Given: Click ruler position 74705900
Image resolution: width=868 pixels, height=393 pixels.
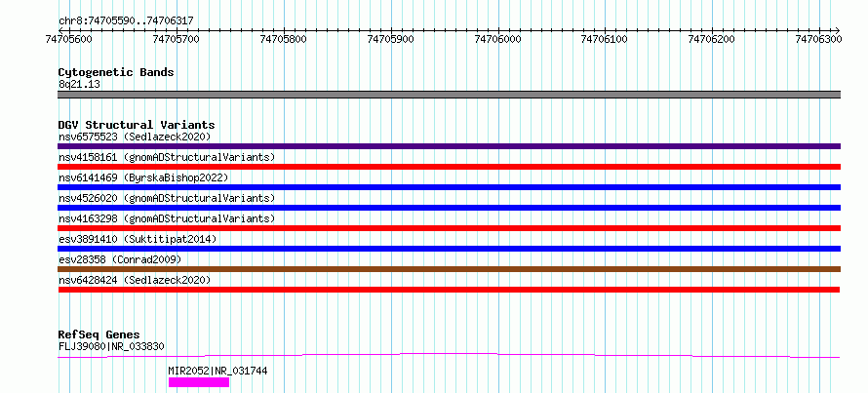Looking at the screenshot, I should point(391,39).
